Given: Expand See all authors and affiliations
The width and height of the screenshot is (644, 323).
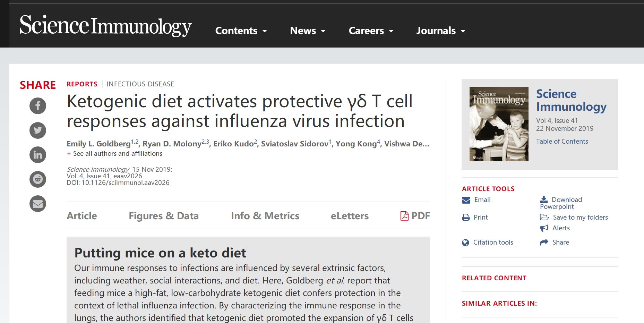Looking at the screenshot, I should click(115, 153).
